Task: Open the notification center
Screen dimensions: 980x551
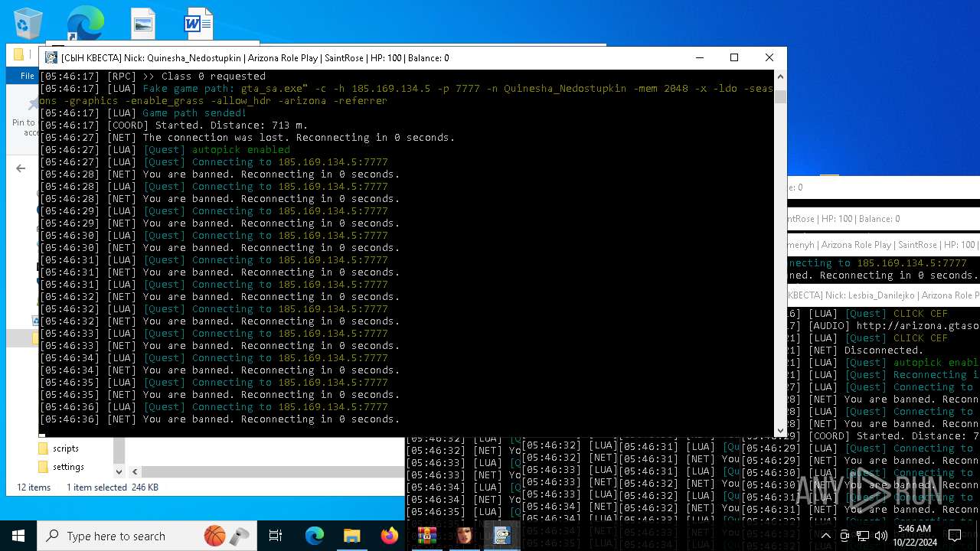Action: click(955, 536)
